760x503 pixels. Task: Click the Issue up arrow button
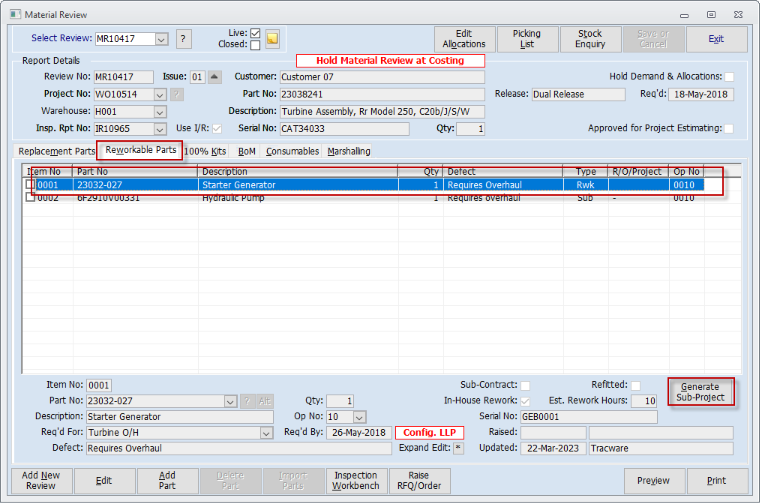click(215, 77)
